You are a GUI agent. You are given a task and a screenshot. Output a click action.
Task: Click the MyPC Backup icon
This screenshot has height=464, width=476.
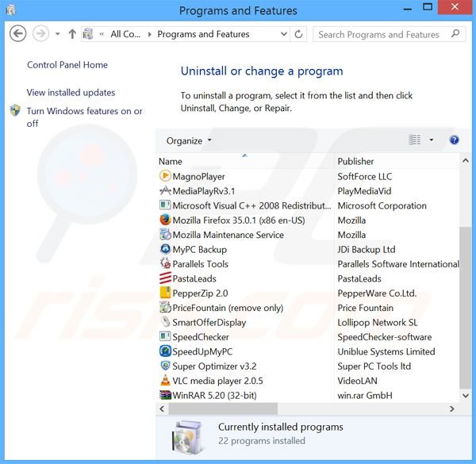[x=165, y=249]
